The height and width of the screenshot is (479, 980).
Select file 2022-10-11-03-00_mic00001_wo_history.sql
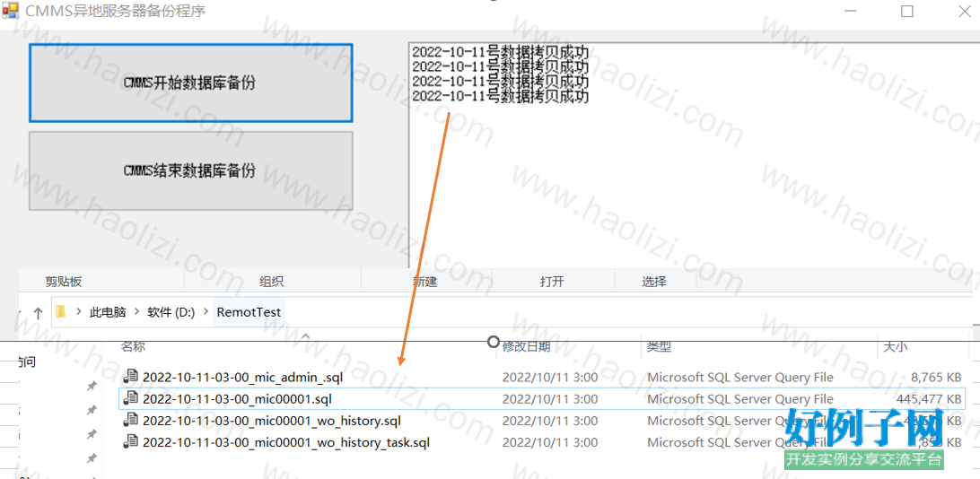(x=272, y=421)
